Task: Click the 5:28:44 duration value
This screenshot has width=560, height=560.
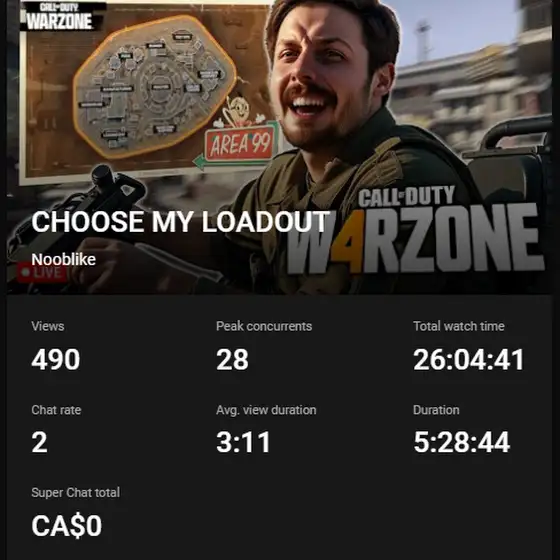Action: 462,442
